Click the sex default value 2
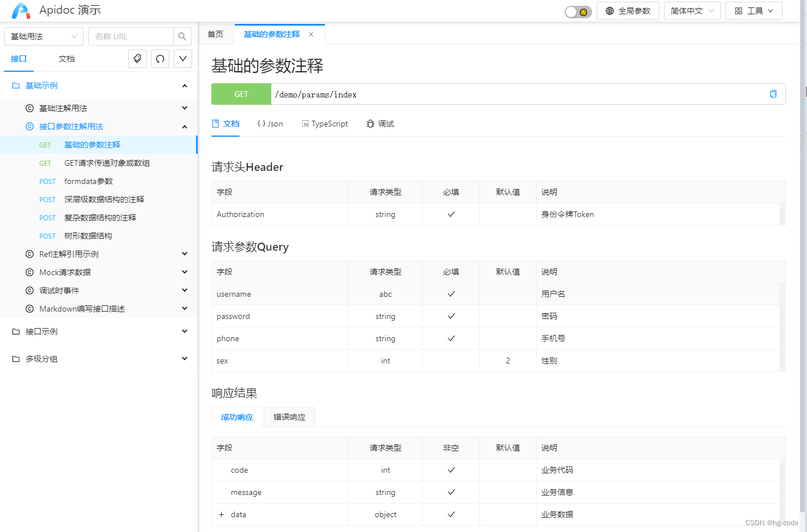Image resolution: width=807 pixels, height=532 pixels. pos(508,361)
